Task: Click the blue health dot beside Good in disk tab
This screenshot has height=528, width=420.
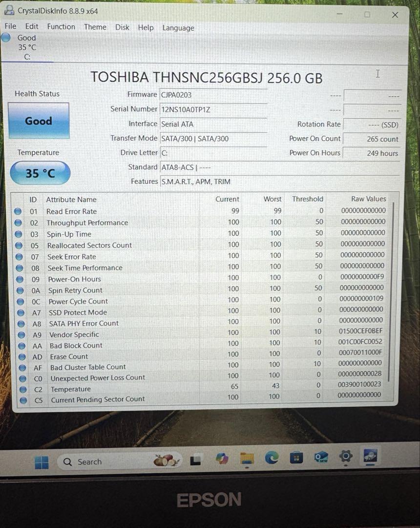Action: (6, 37)
